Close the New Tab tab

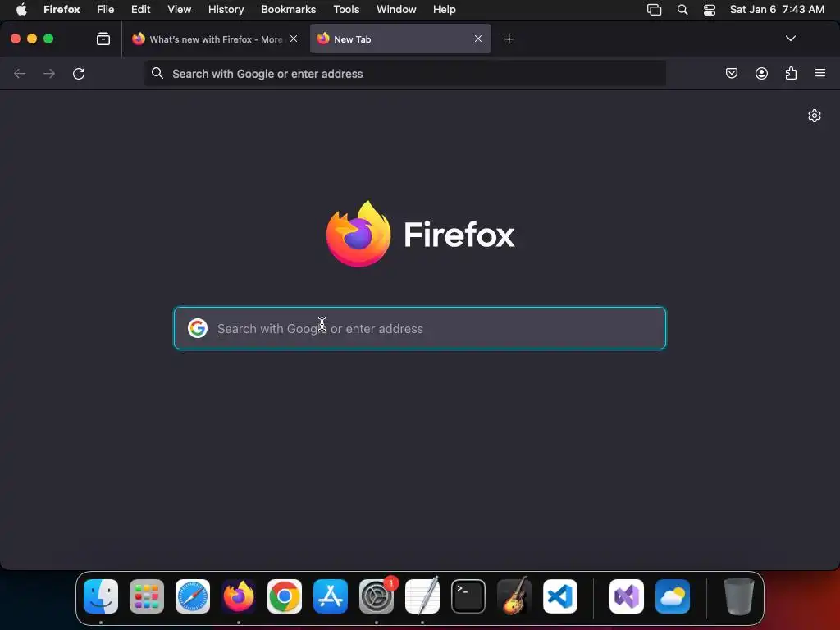(x=478, y=39)
